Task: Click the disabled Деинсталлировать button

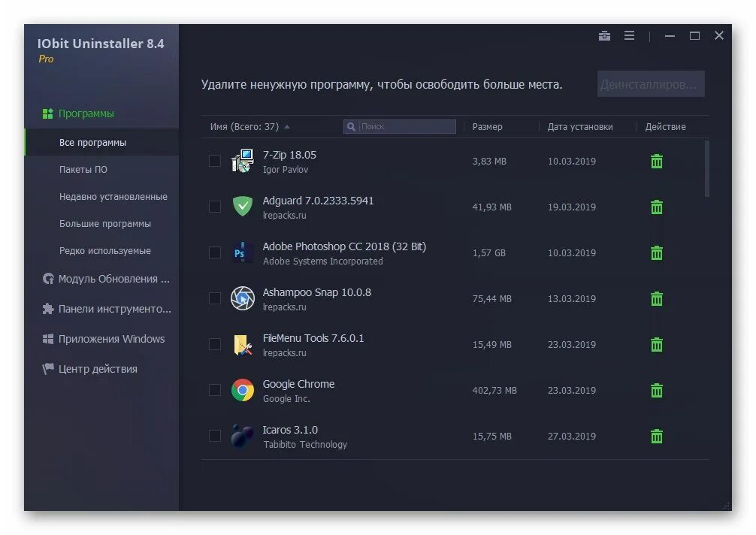Action: (x=650, y=84)
